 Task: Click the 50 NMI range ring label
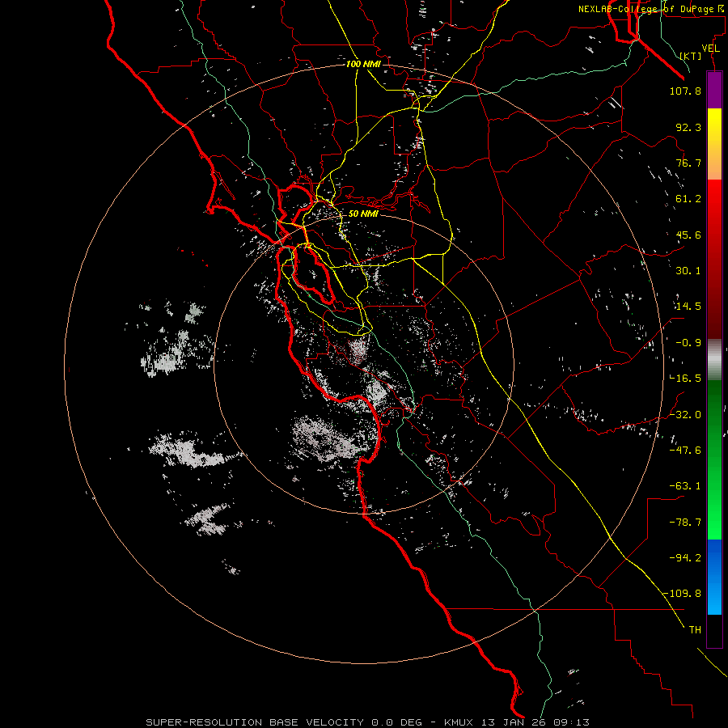click(x=363, y=214)
